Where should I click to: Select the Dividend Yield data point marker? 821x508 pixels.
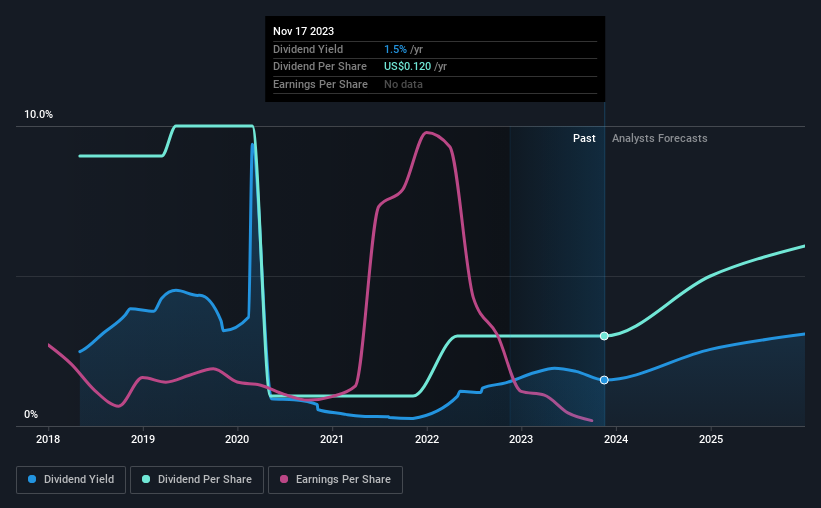pos(604,380)
